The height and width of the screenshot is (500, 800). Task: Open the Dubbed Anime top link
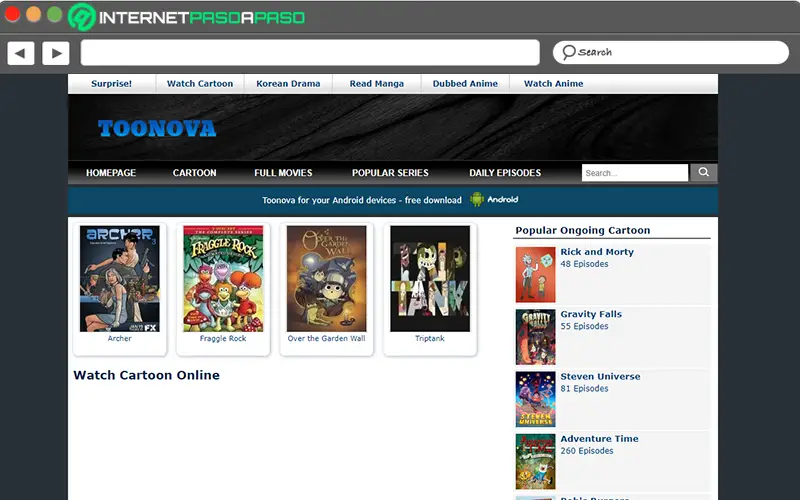point(465,84)
